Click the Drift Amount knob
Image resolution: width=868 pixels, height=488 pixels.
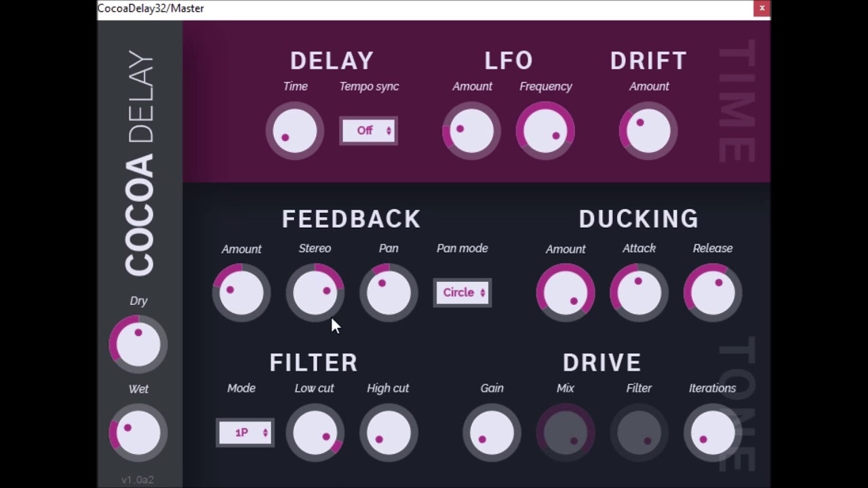click(648, 131)
